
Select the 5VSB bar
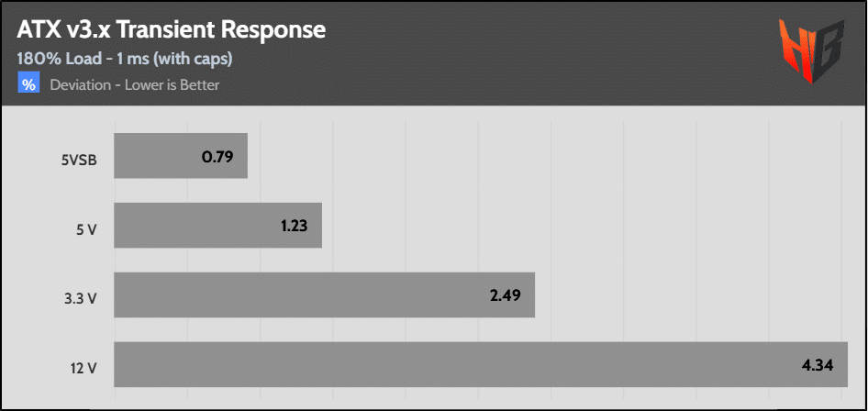[181, 155]
